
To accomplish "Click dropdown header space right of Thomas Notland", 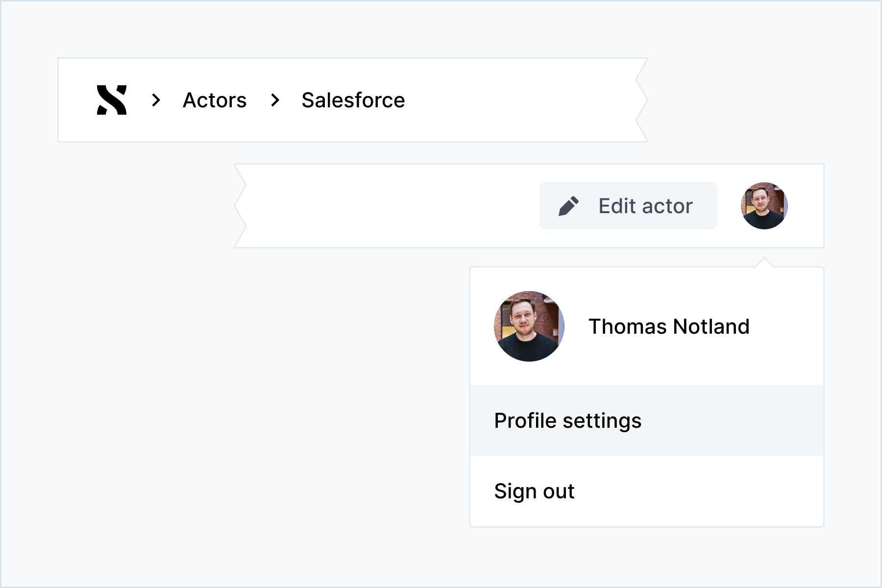I will click(x=789, y=326).
